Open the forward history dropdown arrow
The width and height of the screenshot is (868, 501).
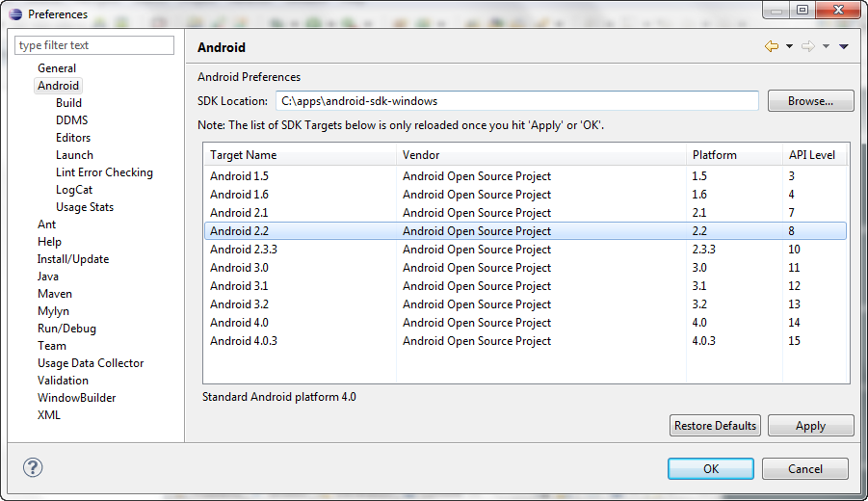826,46
